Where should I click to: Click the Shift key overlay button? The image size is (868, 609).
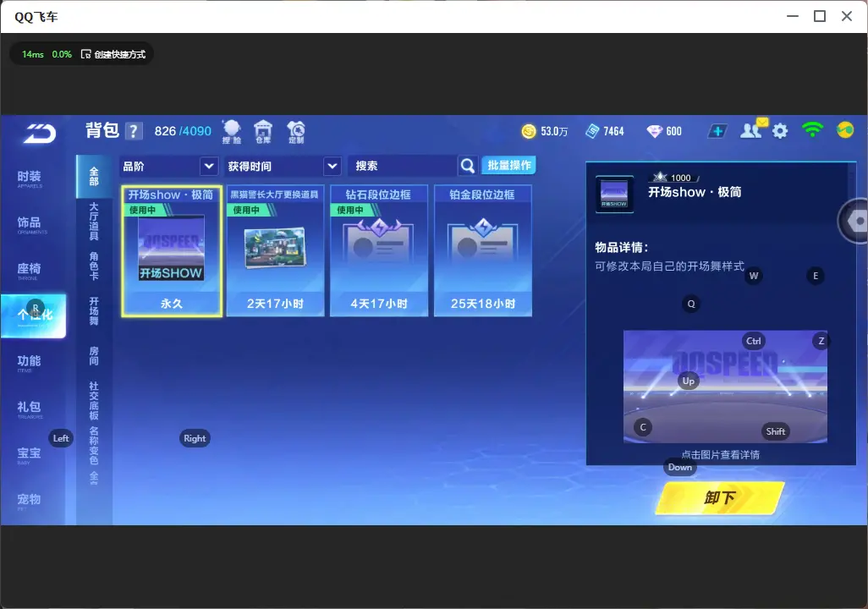click(x=776, y=432)
